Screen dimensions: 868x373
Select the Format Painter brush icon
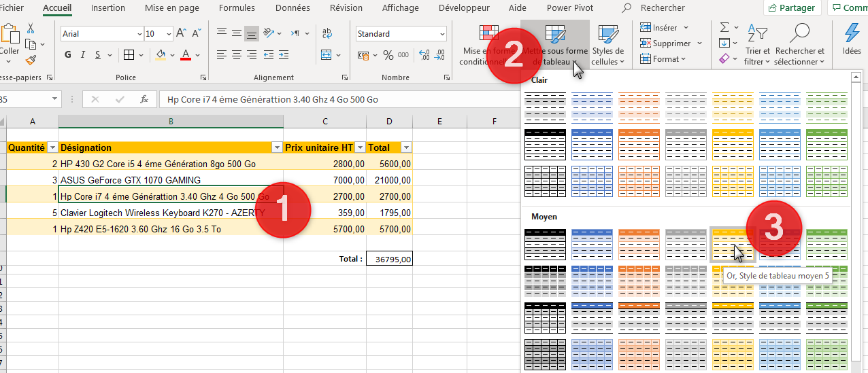(x=30, y=60)
